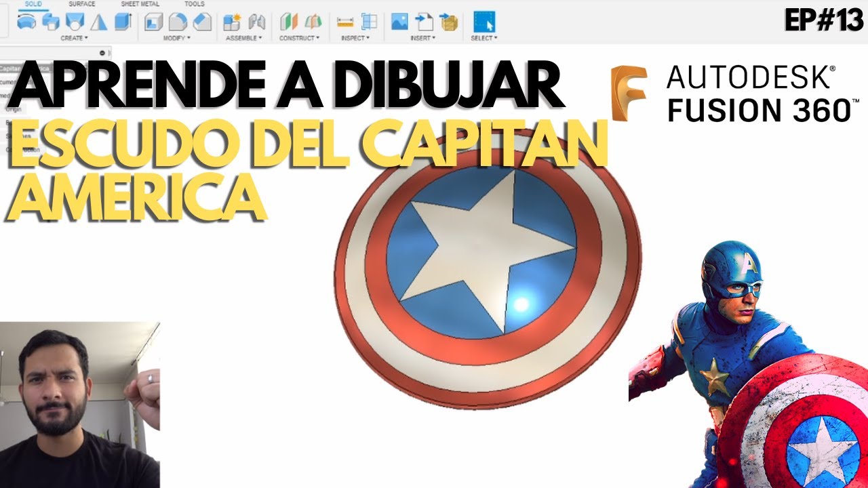This screenshot has width=868, height=488.
Task: Click the blue box-on-box Create tool icon
Action: pyautogui.click(x=50, y=22)
